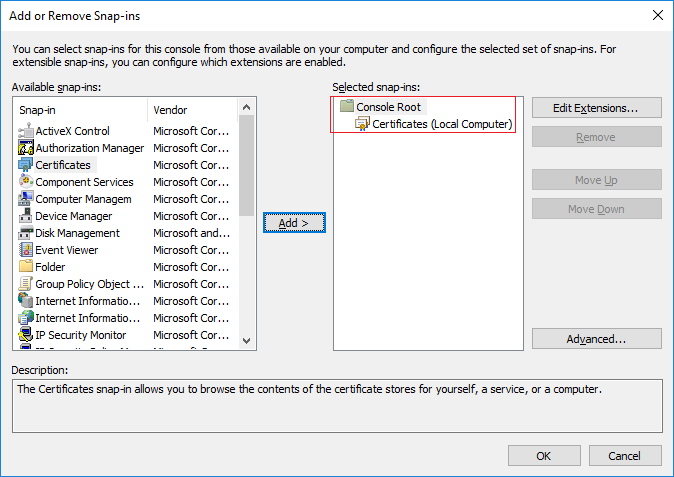
Task: Click the Authorization Manager icon
Action: 27,148
